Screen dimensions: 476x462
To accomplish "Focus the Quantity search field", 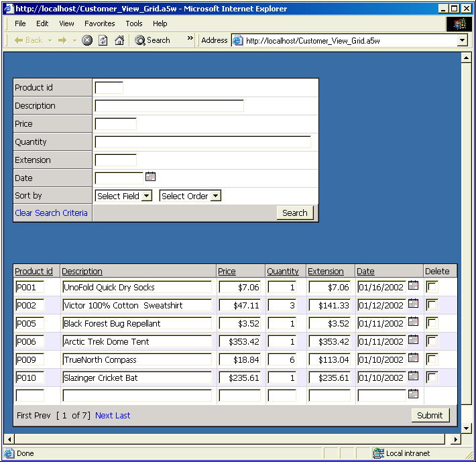I will [x=202, y=142].
